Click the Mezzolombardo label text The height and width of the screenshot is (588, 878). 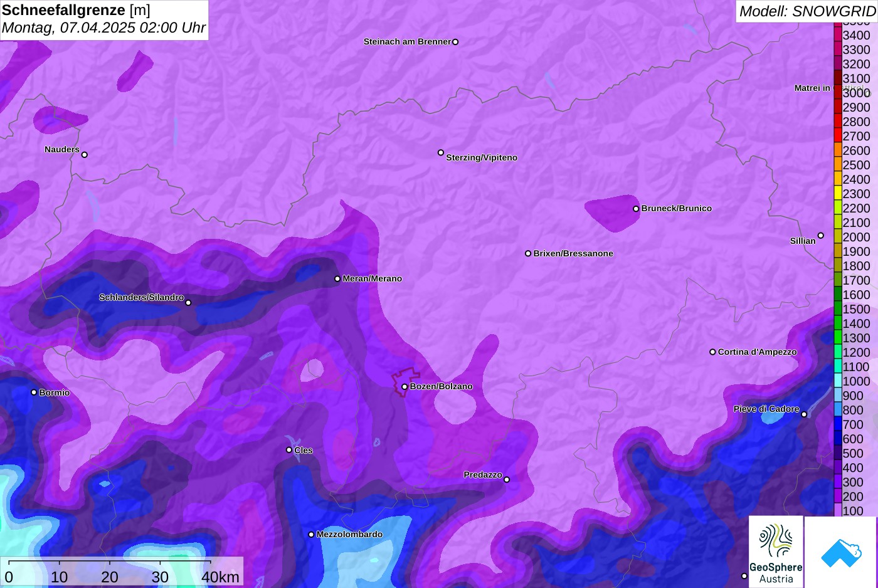point(349,535)
